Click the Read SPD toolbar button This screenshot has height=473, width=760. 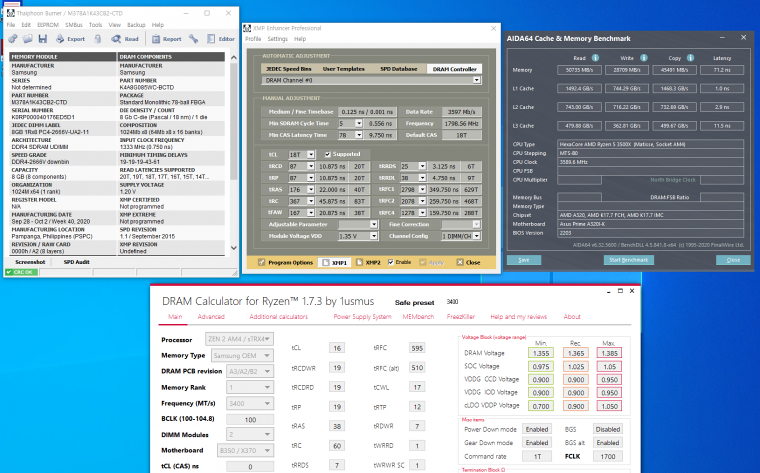point(125,39)
